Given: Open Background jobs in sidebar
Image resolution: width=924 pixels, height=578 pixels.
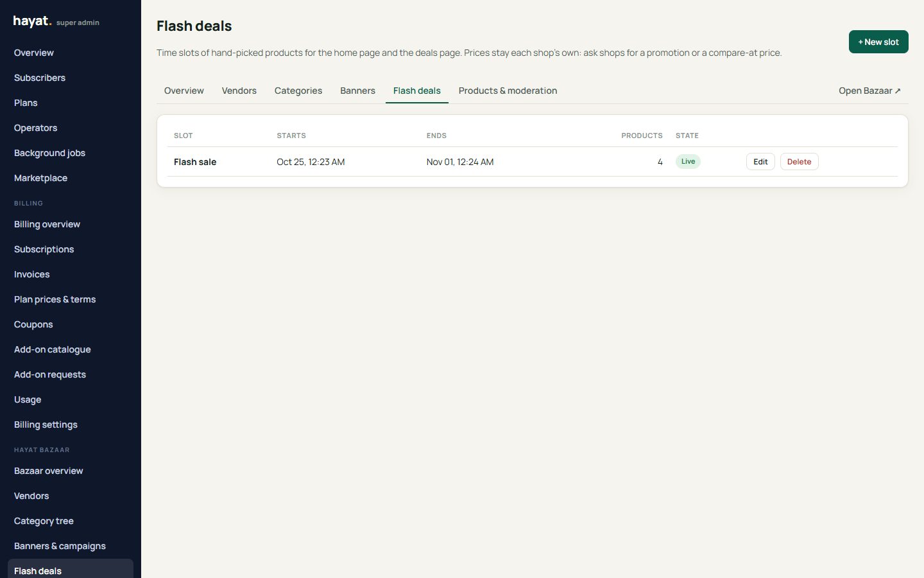Looking at the screenshot, I should [49, 153].
